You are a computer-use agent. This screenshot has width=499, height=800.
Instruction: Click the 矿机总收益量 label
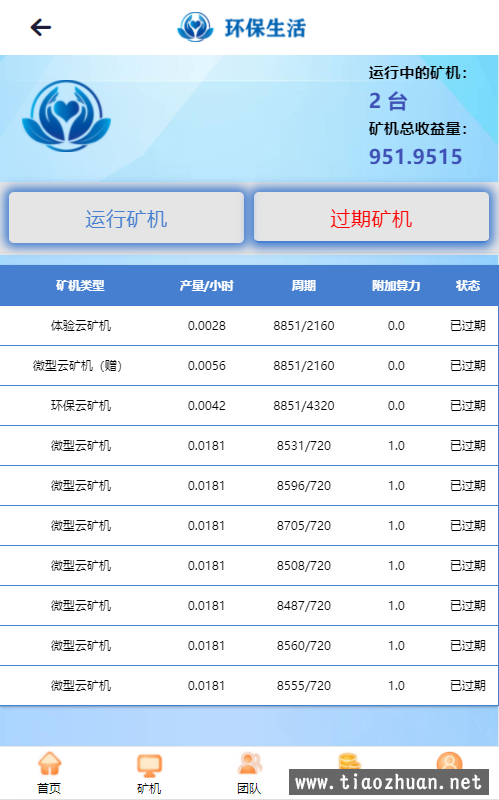pos(418,129)
